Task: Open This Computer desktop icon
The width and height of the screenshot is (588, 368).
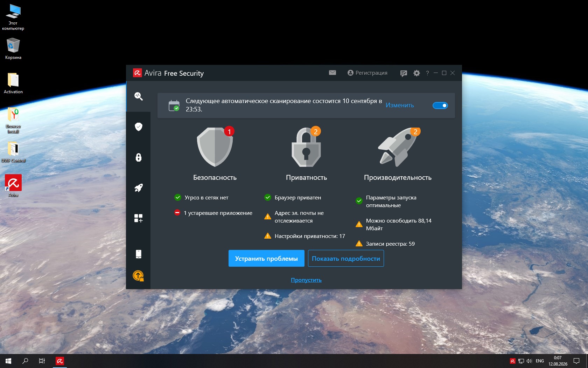Action: tap(13, 17)
